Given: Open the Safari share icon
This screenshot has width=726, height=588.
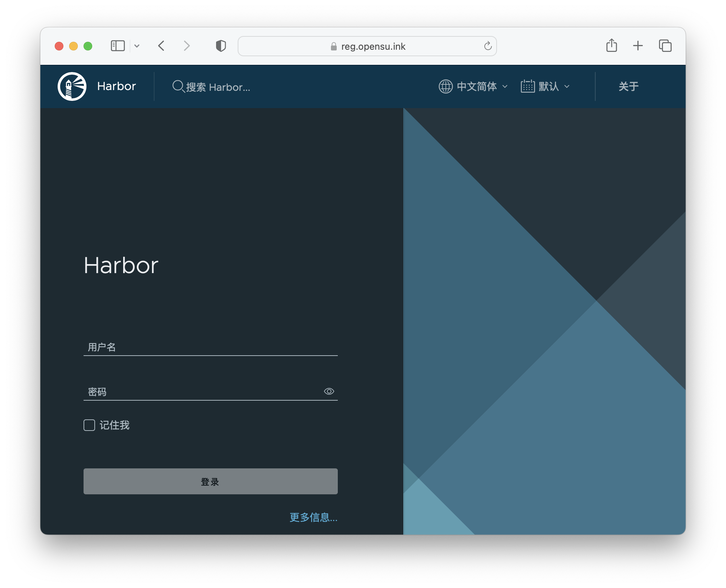Looking at the screenshot, I should [611, 45].
